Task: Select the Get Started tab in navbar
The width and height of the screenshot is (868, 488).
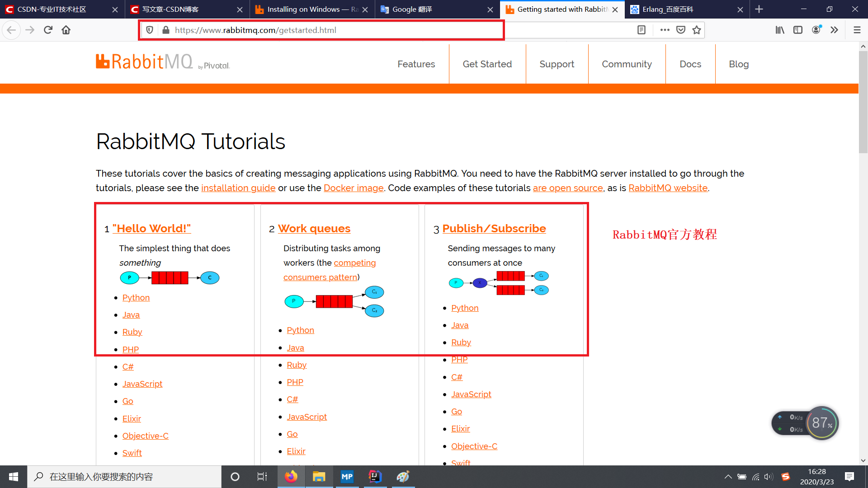Action: (487, 64)
